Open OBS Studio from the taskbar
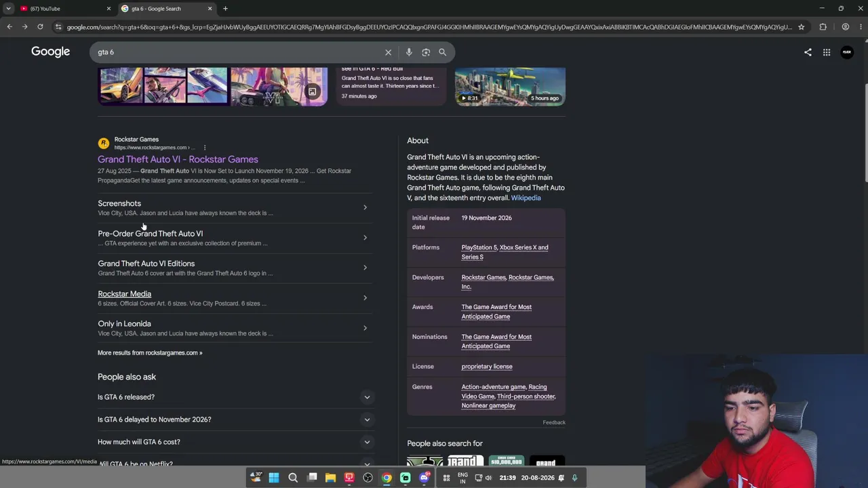 coord(368,478)
